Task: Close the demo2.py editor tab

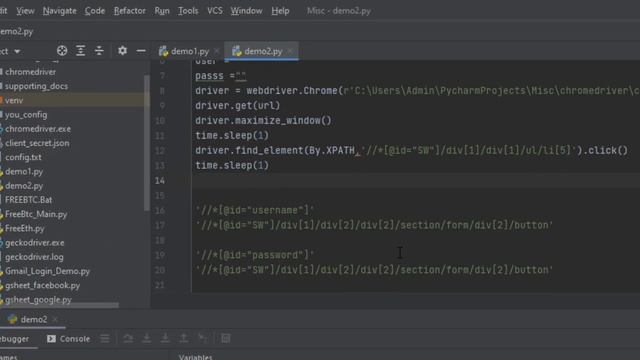Action: pos(290,51)
